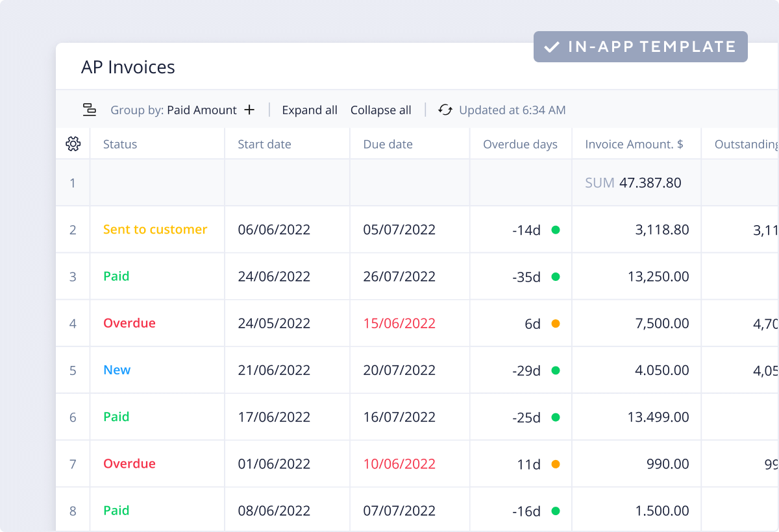
Task: Click the orange dot beside 6d
Action: pyautogui.click(x=556, y=324)
